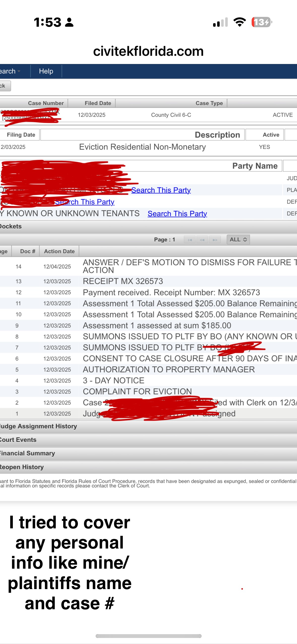This screenshot has height=644, width=297.
Task: Click next docket page arrow icon
Action: click(215, 240)
